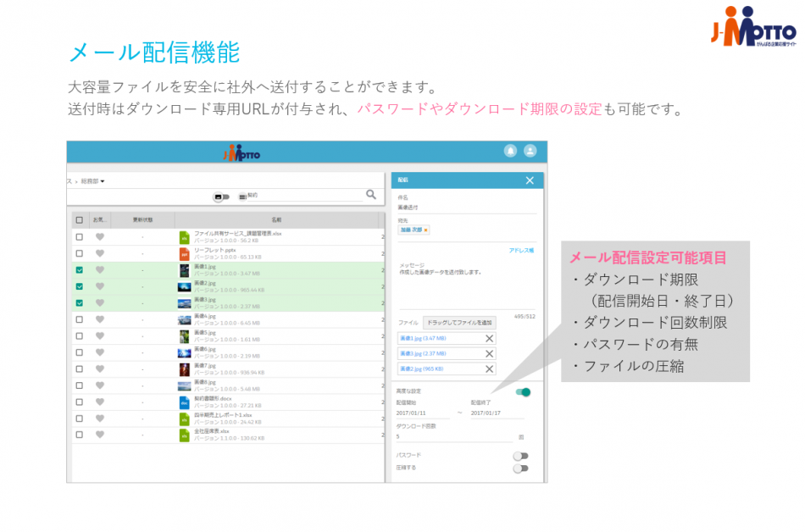Click the doc file icon of 契約書雛形.docx
Viewport: 805px width, 532px height.
click(185, 402)
